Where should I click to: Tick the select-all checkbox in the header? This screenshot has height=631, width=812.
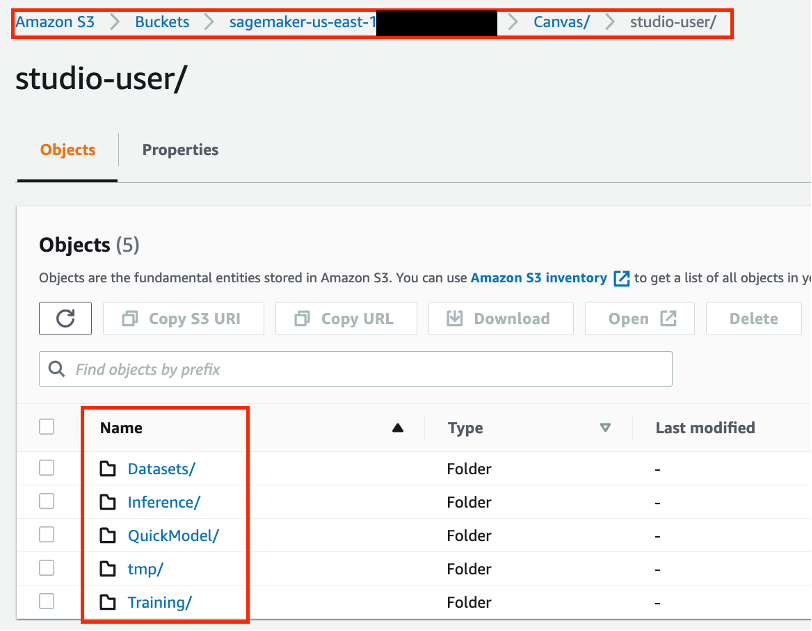47,427
